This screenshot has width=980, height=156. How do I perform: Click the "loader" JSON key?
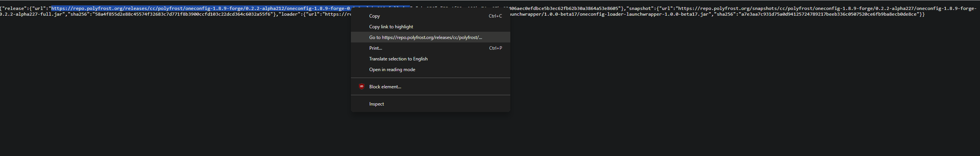coord(291,14)
